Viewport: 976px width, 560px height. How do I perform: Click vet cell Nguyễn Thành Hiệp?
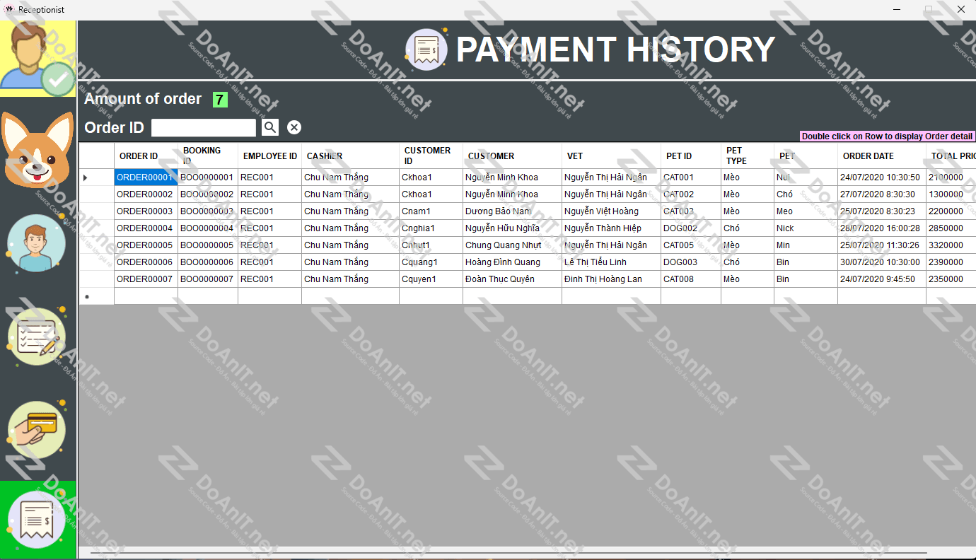click(x=611, y=228)
